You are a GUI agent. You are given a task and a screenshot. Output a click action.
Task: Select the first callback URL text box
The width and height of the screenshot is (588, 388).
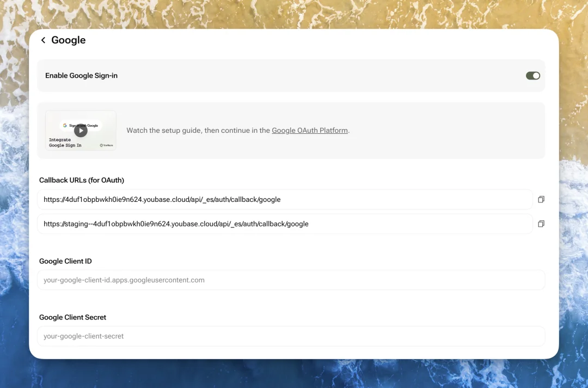pos(284,200)
